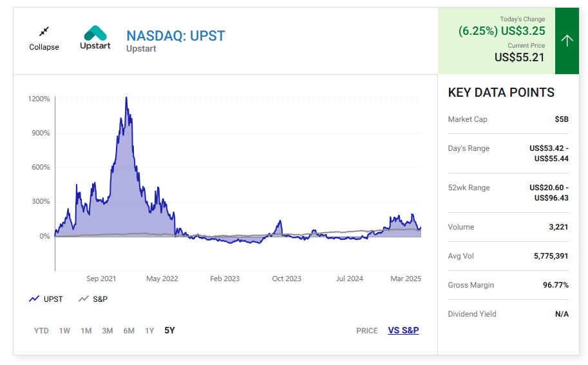Click the Collapse arrows icon
Image resolution: width=588 pixels, height=365 pixels.
(44, 32)
